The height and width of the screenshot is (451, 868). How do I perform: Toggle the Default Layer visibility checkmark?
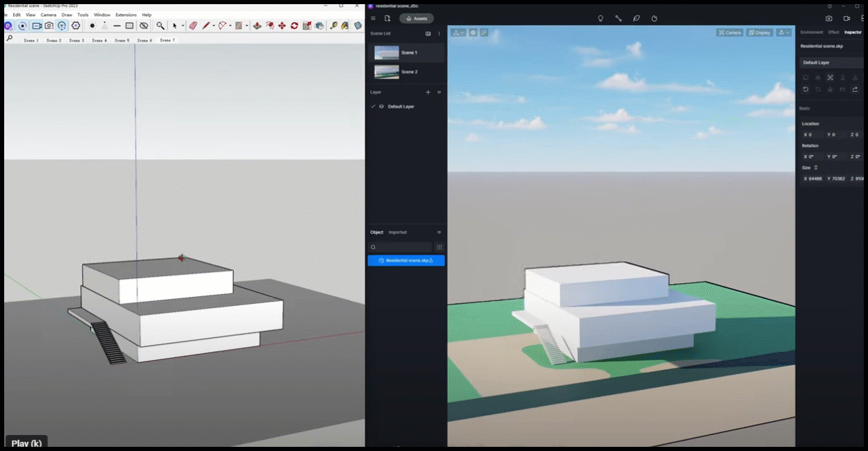click(374, 106)
